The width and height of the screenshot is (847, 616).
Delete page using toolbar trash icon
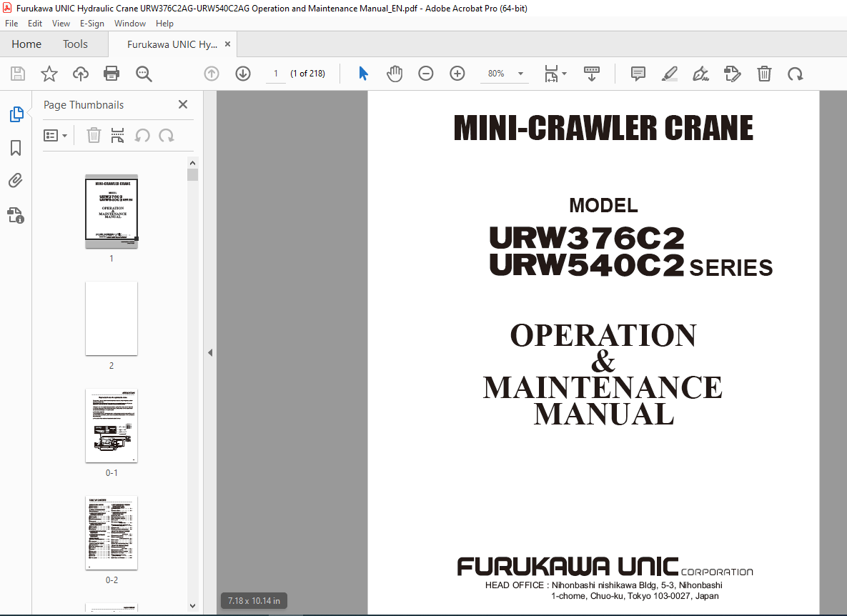coord(764,74)
